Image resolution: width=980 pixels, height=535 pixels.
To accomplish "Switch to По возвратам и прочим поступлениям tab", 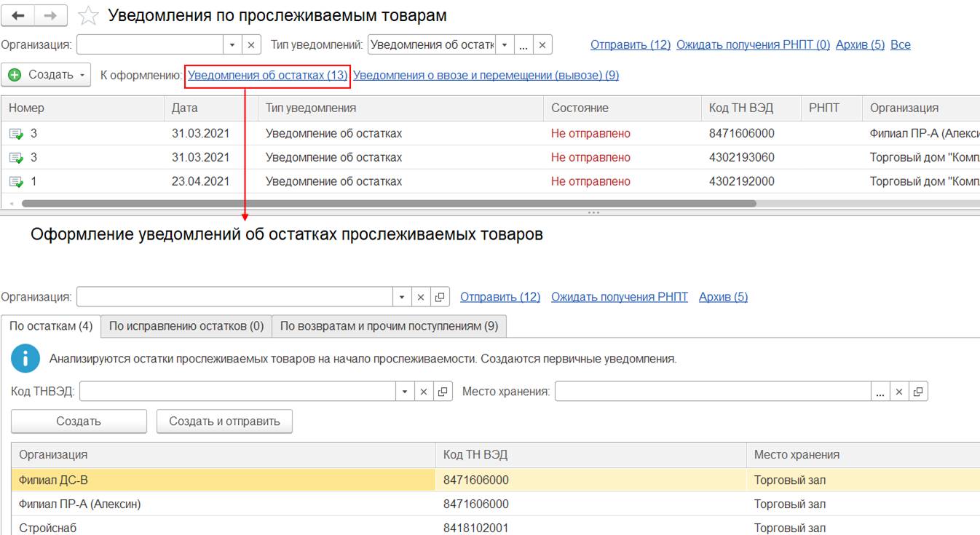I will (389, 326).
